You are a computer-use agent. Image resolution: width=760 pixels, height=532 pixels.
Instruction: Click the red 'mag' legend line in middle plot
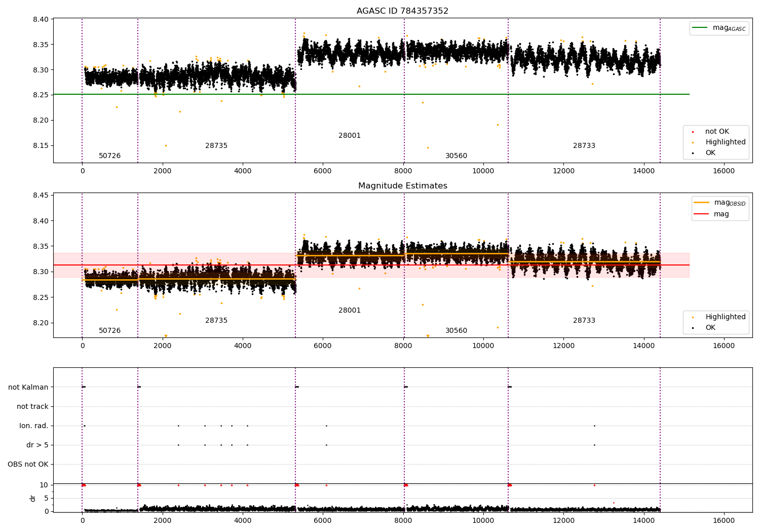pos(702,214)
